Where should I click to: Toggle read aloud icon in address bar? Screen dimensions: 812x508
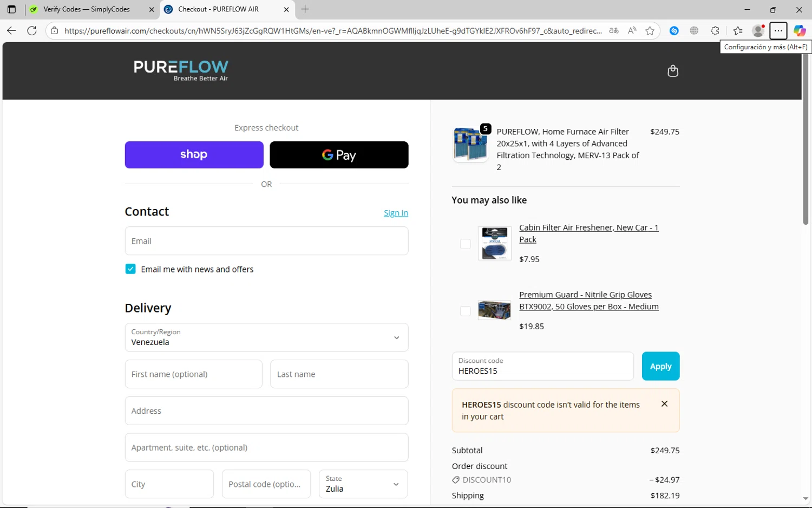632,31
